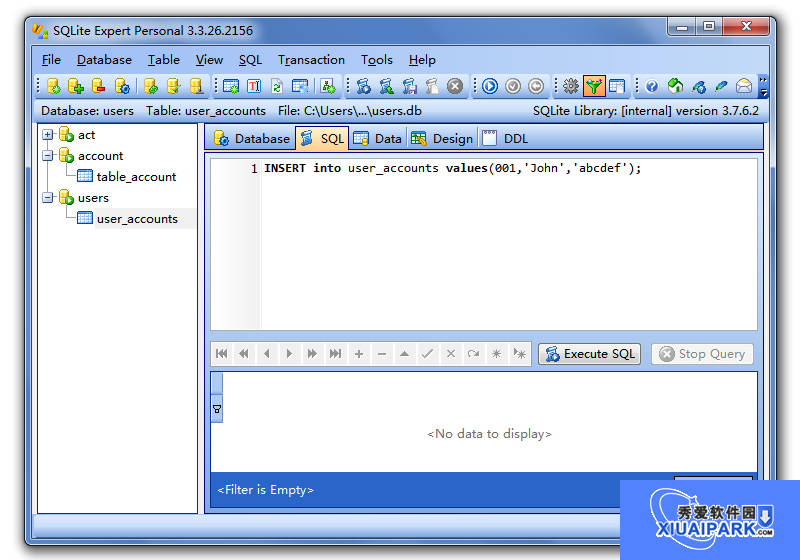Open the File menu

[51, 60]
